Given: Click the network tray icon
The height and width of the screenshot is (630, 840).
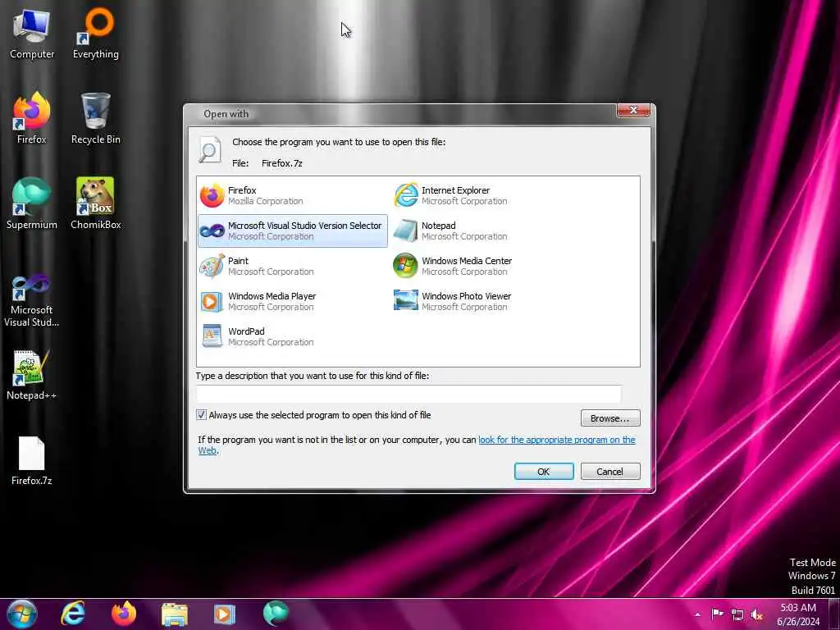Looking at the screenshot, I should 737,614.
